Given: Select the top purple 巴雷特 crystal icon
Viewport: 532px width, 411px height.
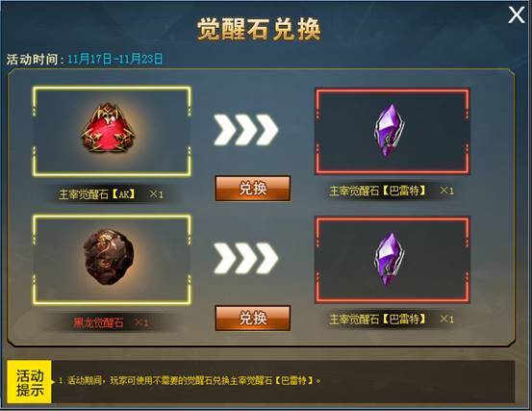Looking at the screenshot, I should tap(390, 130).
